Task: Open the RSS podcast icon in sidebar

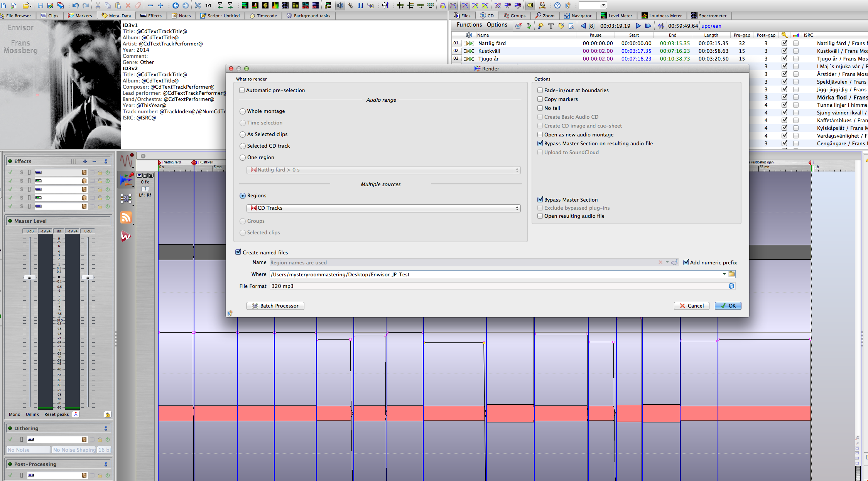Action: [126, 217]
